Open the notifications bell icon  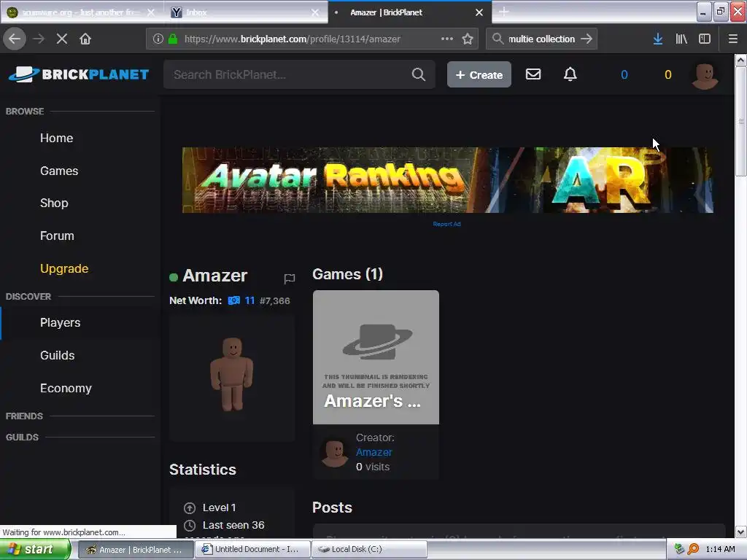point(570,74)
